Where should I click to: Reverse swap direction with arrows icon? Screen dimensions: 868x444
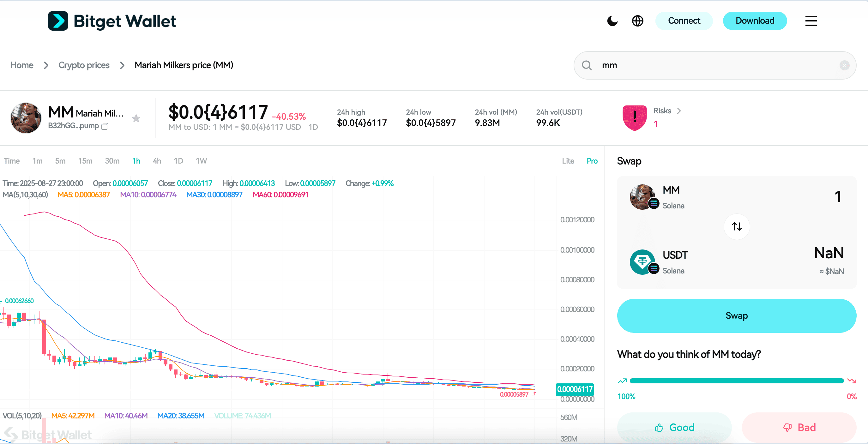[737, 226]
